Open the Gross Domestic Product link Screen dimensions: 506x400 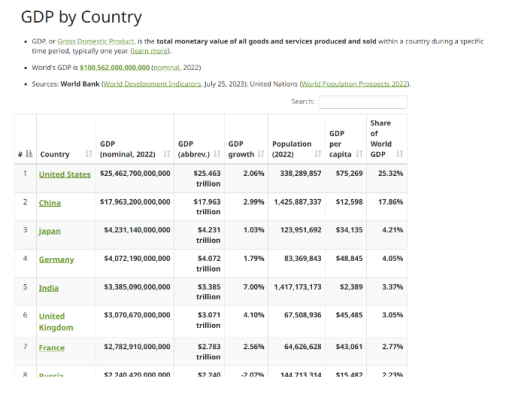[x=96, y=41]
